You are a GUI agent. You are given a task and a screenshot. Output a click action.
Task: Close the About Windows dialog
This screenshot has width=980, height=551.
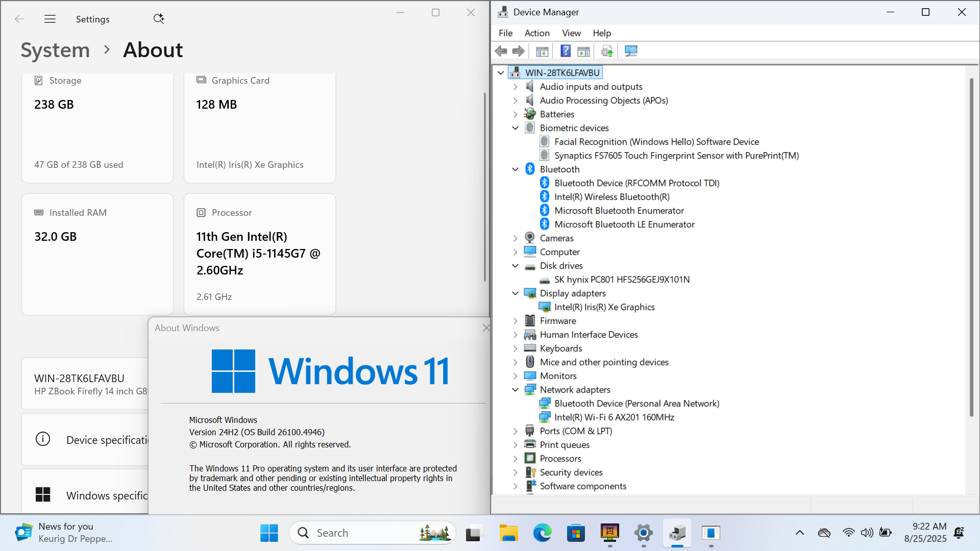click(x=485, y=328)
